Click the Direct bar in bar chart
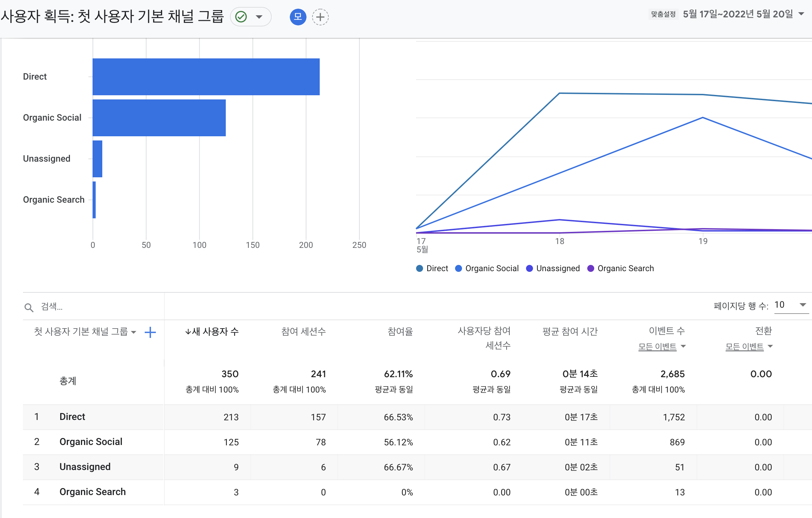The height and width of the screenshot is (518, 812). 206,77
